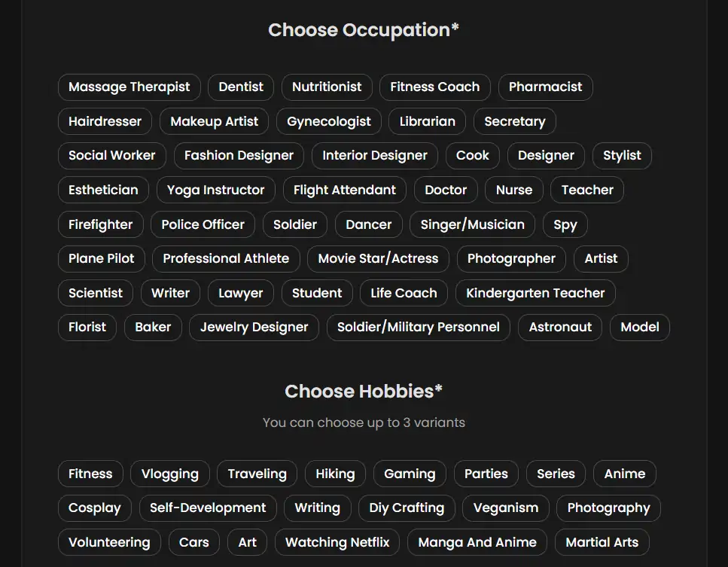Choose Watching Netflix hobby
The height and width of the screenshot is (567, 728).
[337, 542]
